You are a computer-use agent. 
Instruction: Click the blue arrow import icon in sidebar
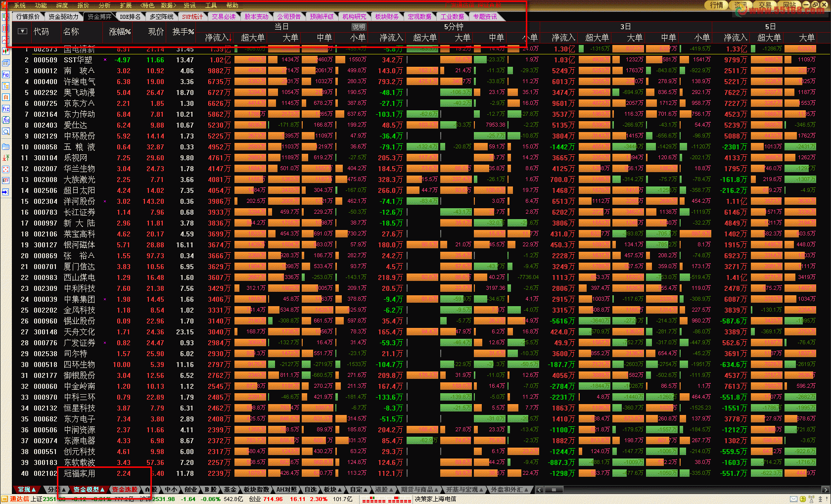click(5, 192)
